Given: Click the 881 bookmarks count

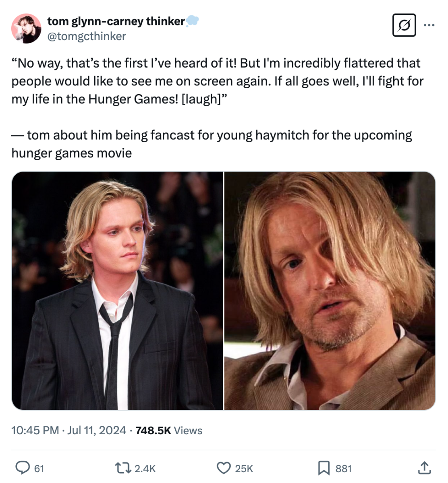Looking at the screenshot, I should pyautogui.click(x=343, y=469).
